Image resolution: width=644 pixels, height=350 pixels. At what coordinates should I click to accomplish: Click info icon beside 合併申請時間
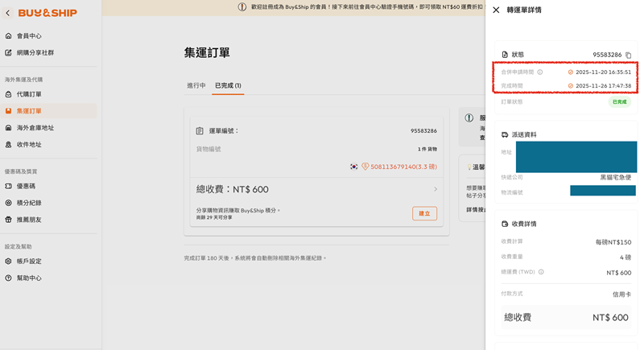click(x=540, y=72)
